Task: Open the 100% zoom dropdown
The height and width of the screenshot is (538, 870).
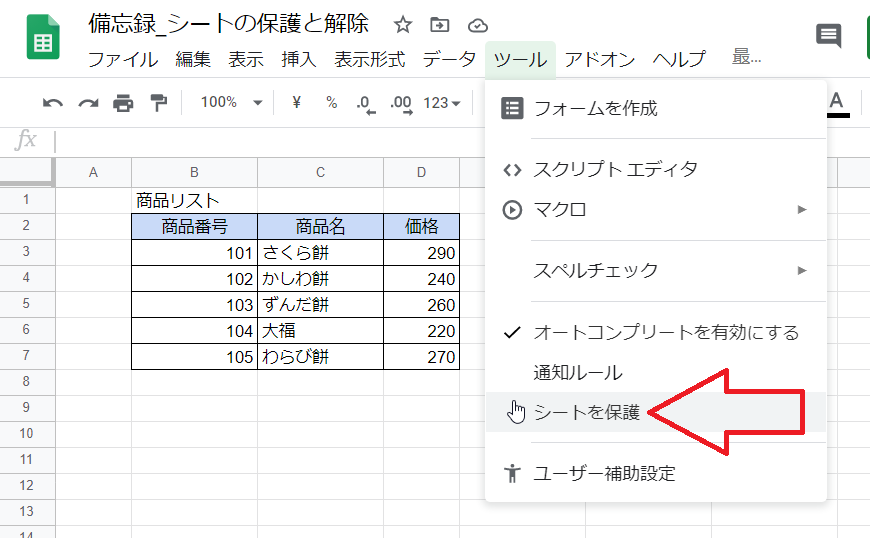Action: pos(231,103)
